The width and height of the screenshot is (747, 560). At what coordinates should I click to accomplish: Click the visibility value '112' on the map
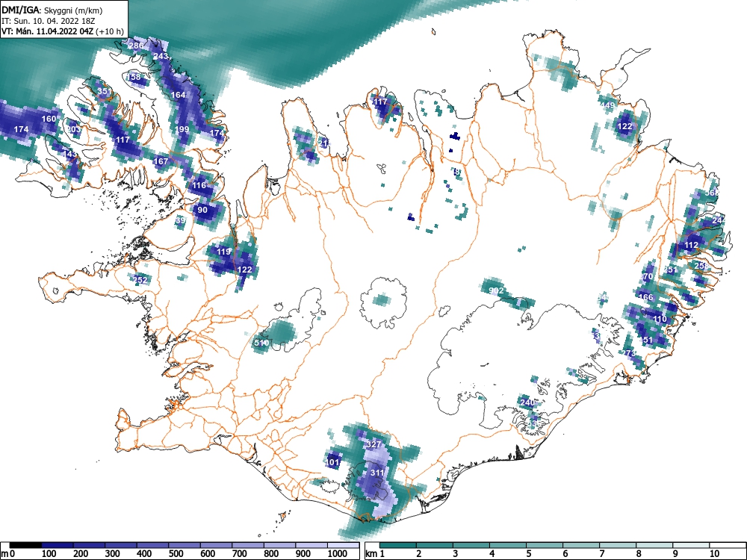[x=691, y=245]
